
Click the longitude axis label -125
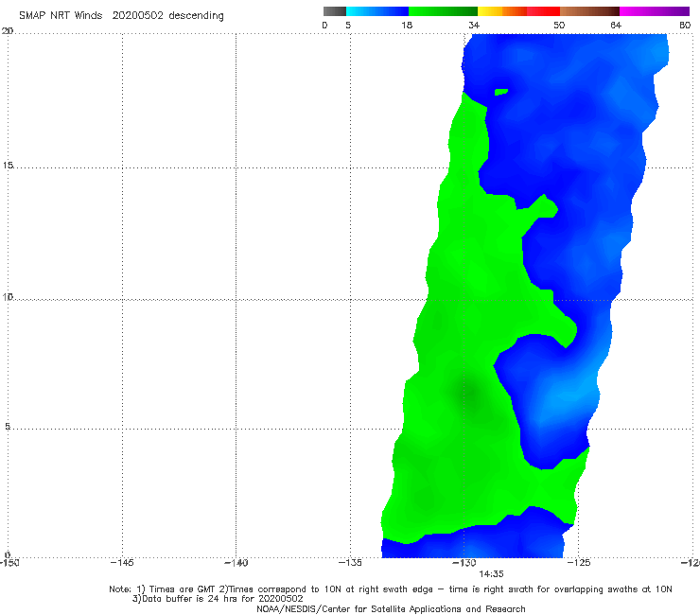point(579,563)
